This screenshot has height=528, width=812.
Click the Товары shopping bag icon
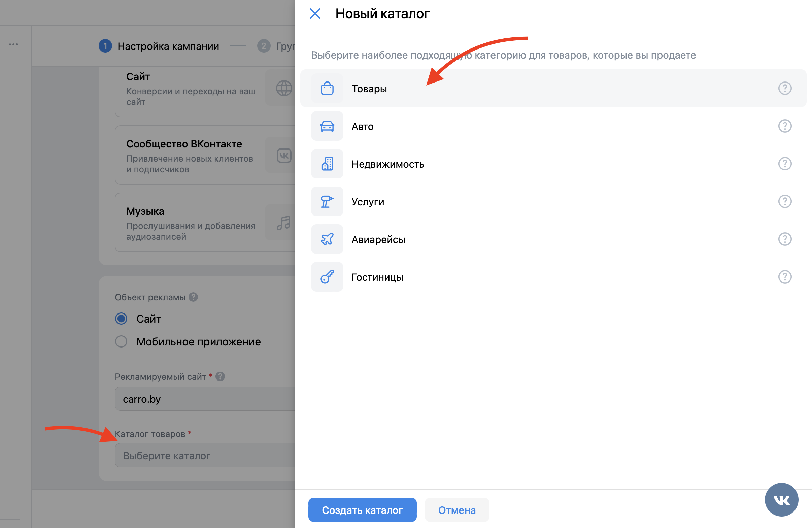pyautogui.click(x=327, y=89)
